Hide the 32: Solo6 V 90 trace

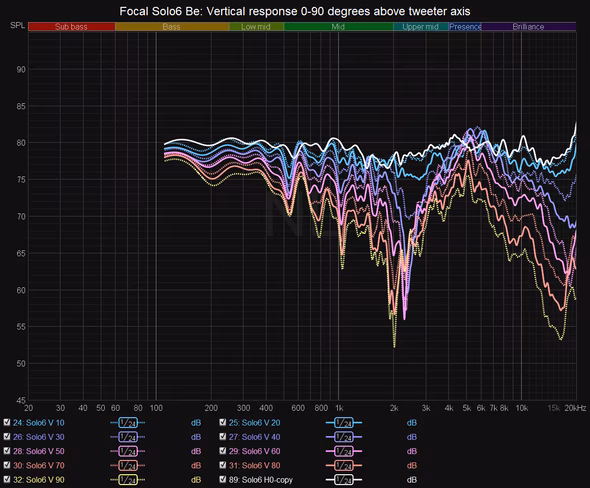[7, 479]
